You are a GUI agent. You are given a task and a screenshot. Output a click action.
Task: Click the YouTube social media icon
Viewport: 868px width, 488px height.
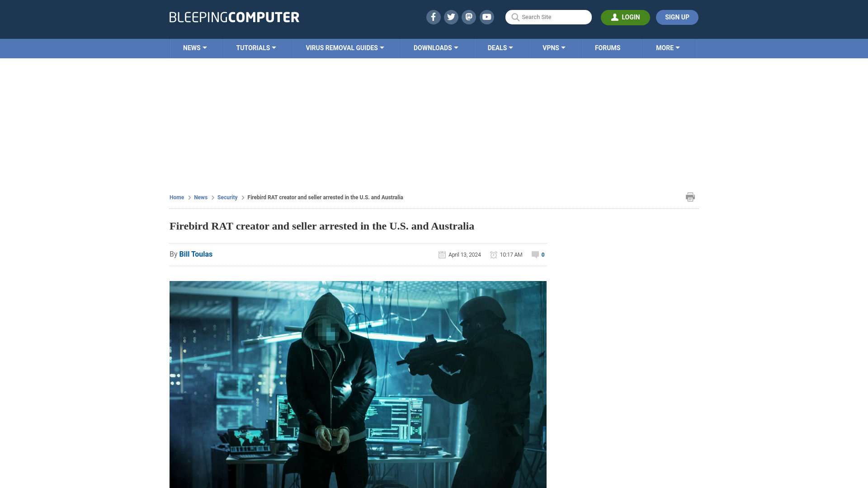[486, 17]
